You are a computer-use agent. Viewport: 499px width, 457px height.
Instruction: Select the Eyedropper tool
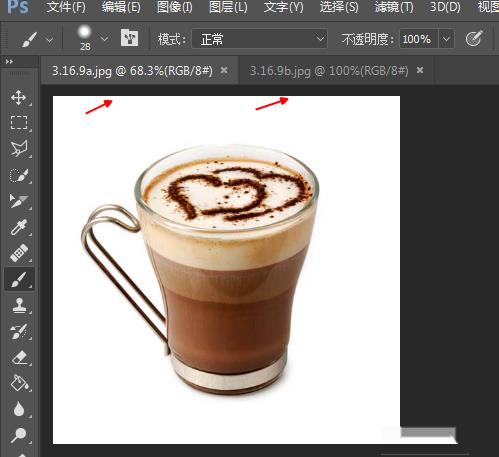(x=19, y=227)
